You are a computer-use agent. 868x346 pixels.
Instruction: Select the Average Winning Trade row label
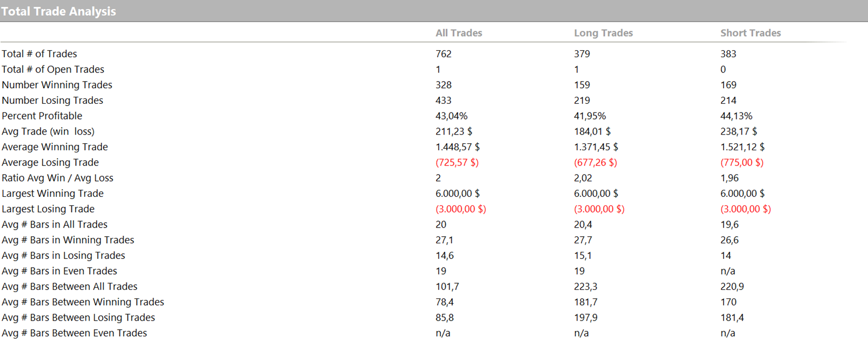(55, 147)
